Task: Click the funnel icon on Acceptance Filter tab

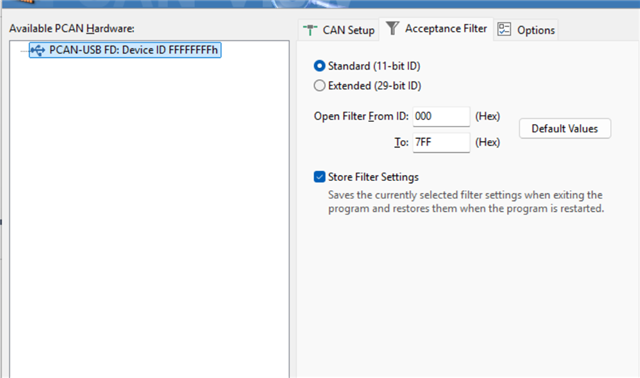Action: click(x=392, y=28)
